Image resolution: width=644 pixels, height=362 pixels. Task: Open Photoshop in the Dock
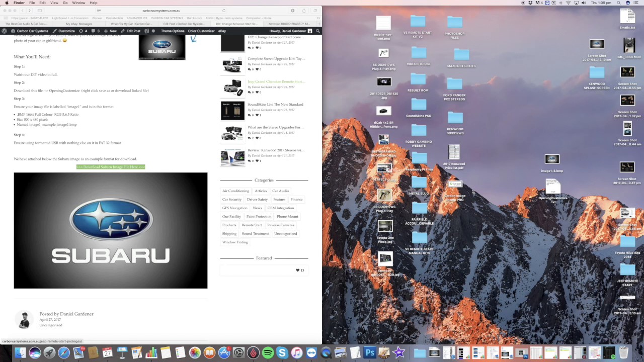click(x=370, y=353)
